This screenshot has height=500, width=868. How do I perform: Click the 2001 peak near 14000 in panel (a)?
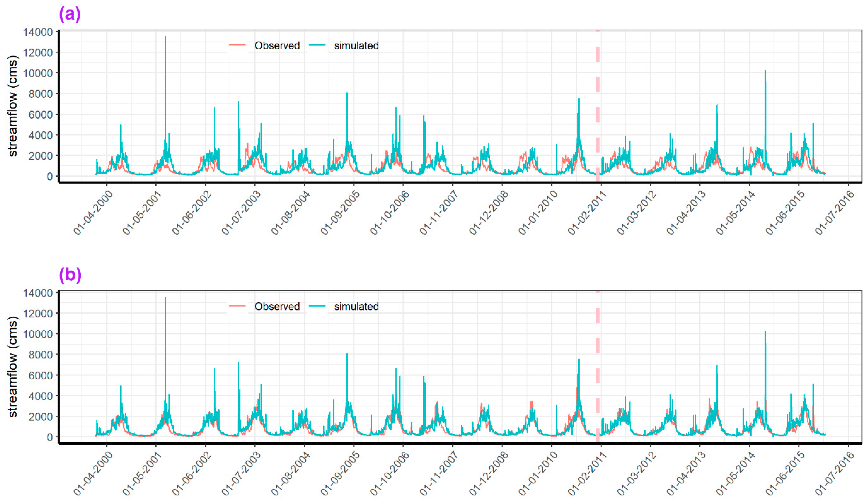click(x=166, y=38)
